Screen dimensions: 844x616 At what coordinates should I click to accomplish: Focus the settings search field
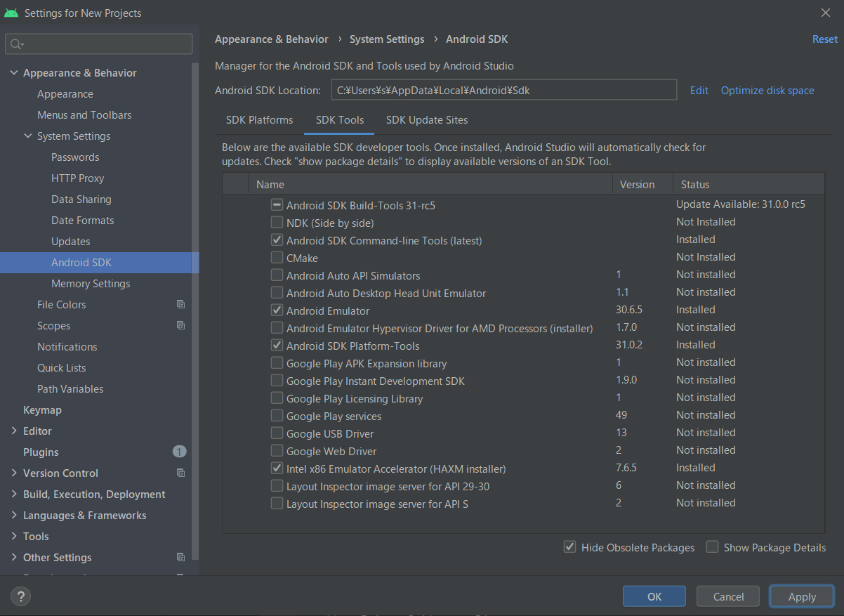tap(99, 44)
